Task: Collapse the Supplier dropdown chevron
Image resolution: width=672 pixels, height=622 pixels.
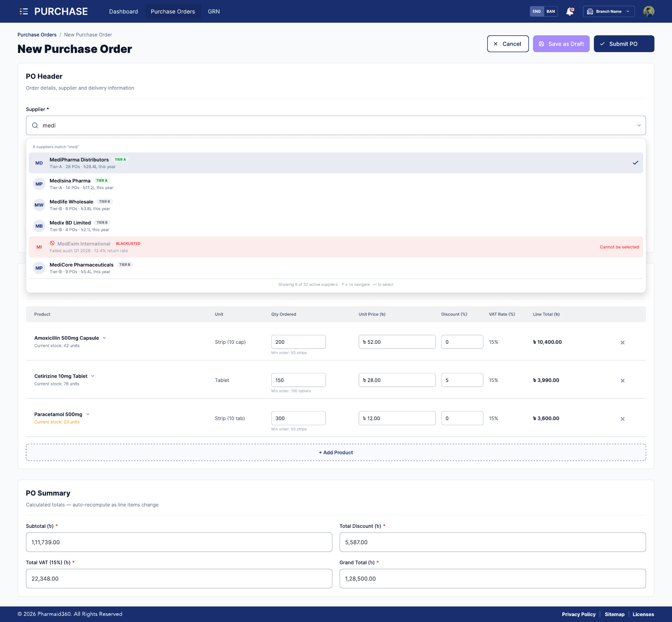Action: (639, 125)
